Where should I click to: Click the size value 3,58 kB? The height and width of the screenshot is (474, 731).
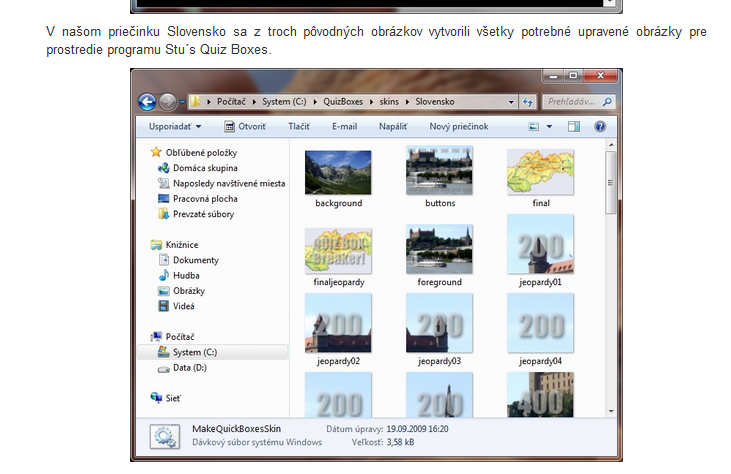click(x=400, y=442)
